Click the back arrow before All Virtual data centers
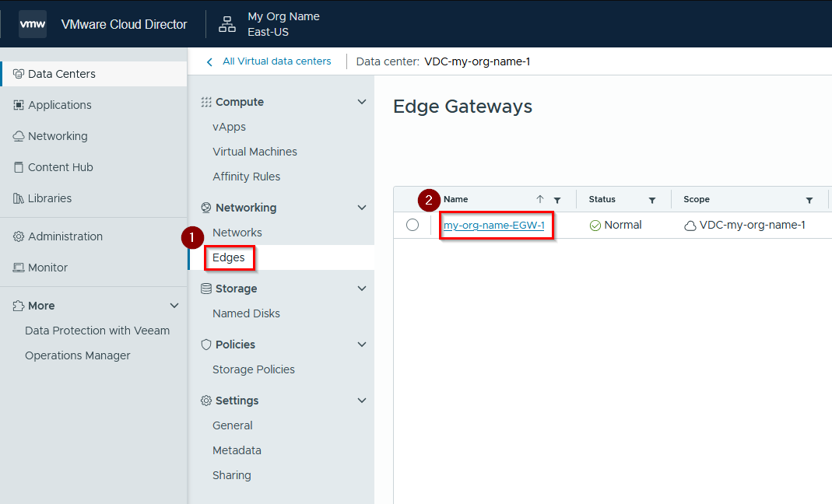The height and width of the screenshot is (504, 832). point(209,62)
